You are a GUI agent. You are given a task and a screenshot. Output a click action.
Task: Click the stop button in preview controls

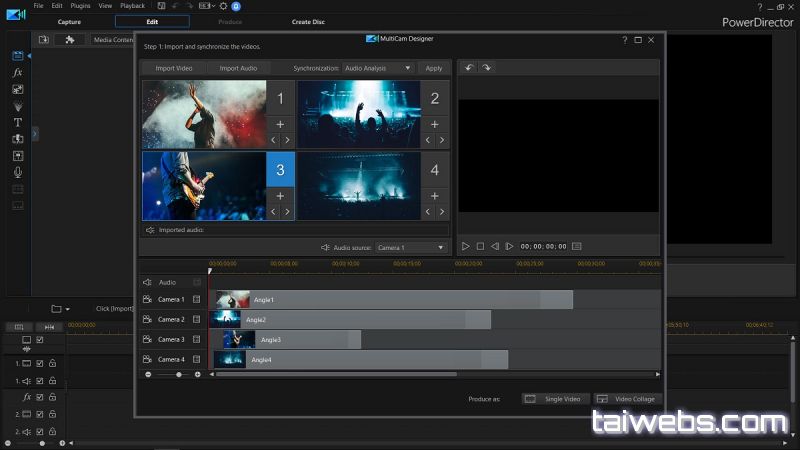[480, 246]
